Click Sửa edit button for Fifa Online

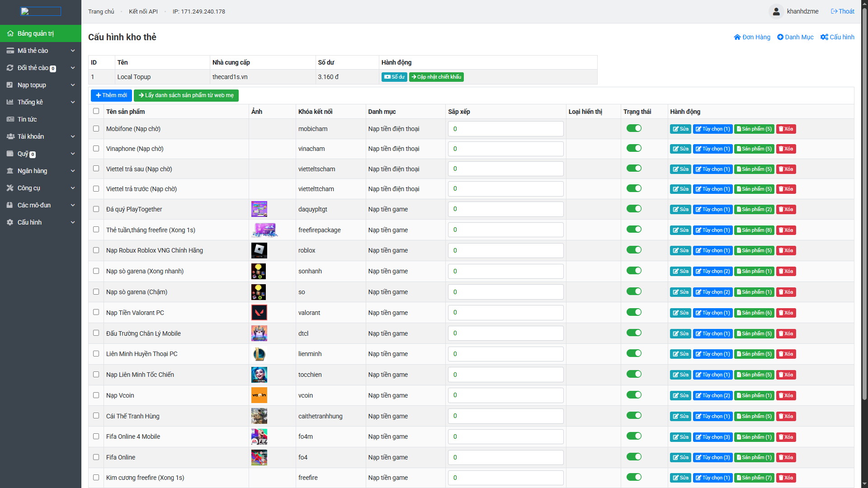[680, 457]
